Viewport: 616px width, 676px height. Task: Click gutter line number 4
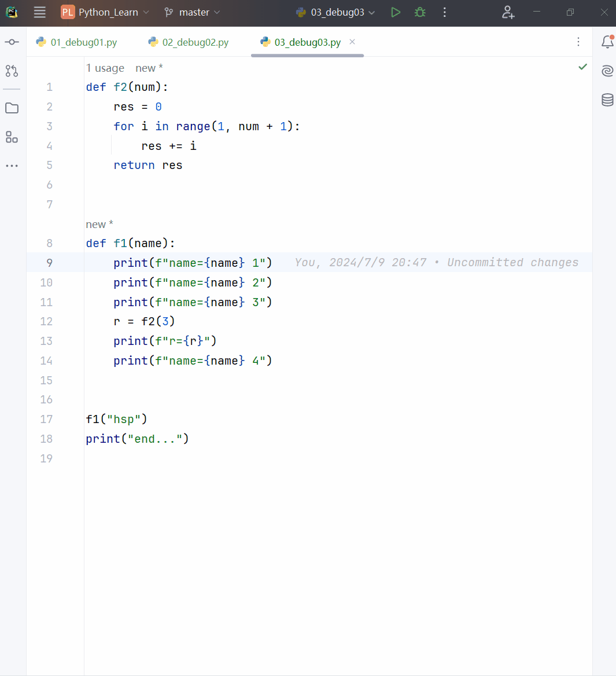50,146
